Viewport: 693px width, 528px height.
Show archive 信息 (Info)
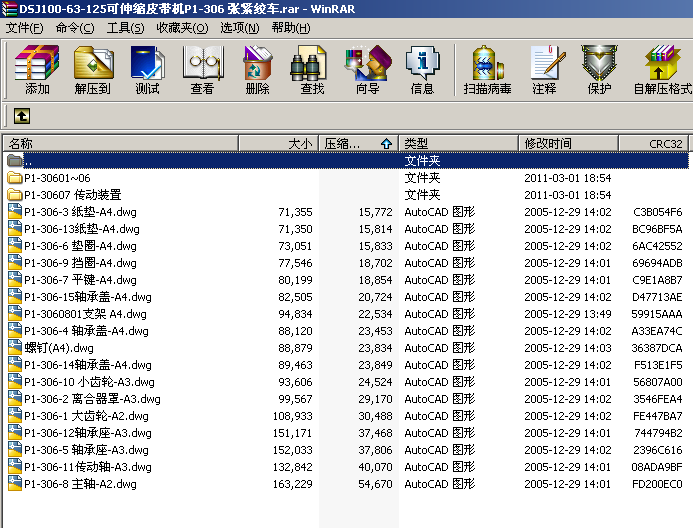click(423, 70)
